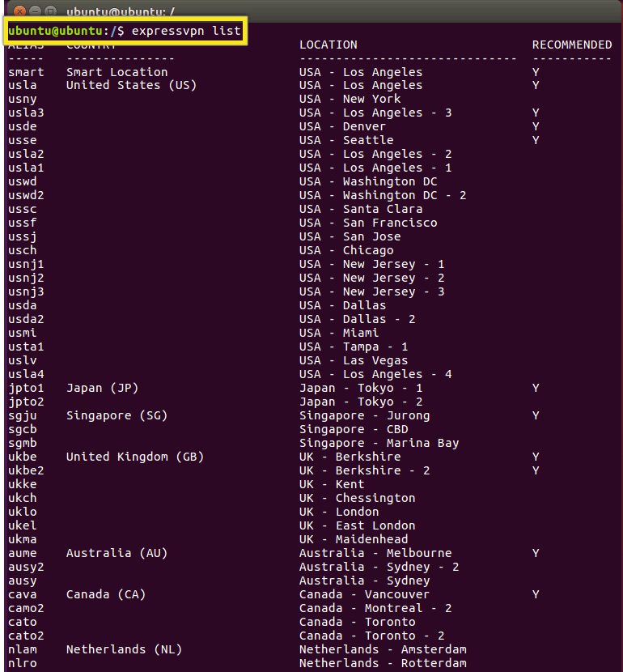Click the 'smart' alias entry
This screenshot has height=672, width=623.
26,72
